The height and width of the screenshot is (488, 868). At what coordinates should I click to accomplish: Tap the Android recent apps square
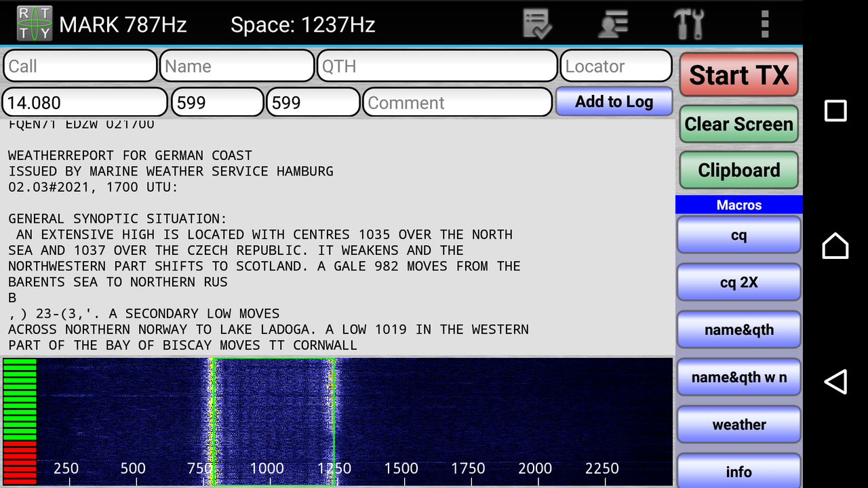[x=835, y=110]
